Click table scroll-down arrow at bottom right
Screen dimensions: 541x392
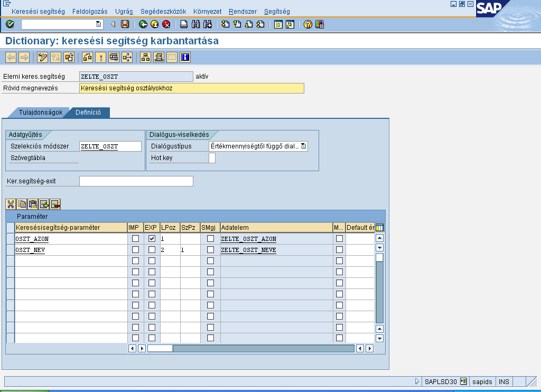coord(379,339)
